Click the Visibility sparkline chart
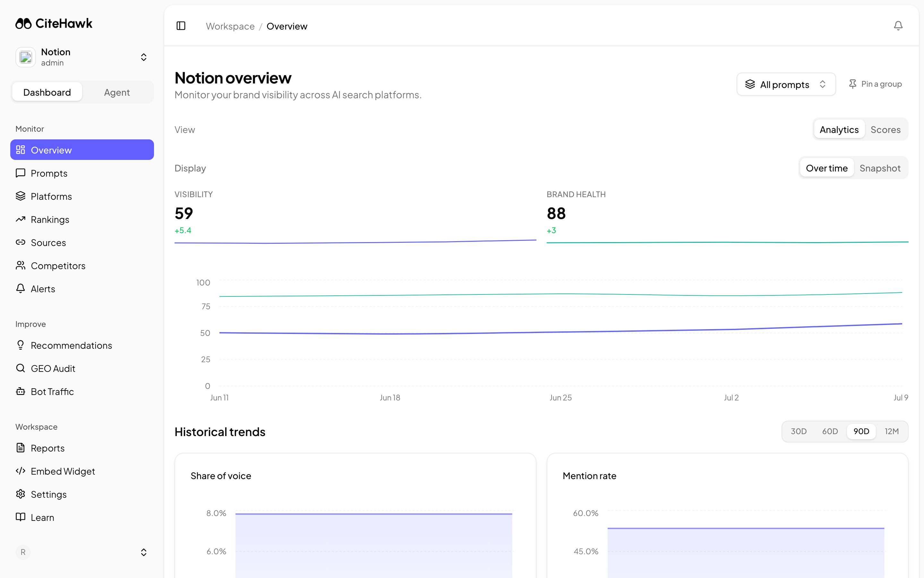 click(x=355, y=241)
